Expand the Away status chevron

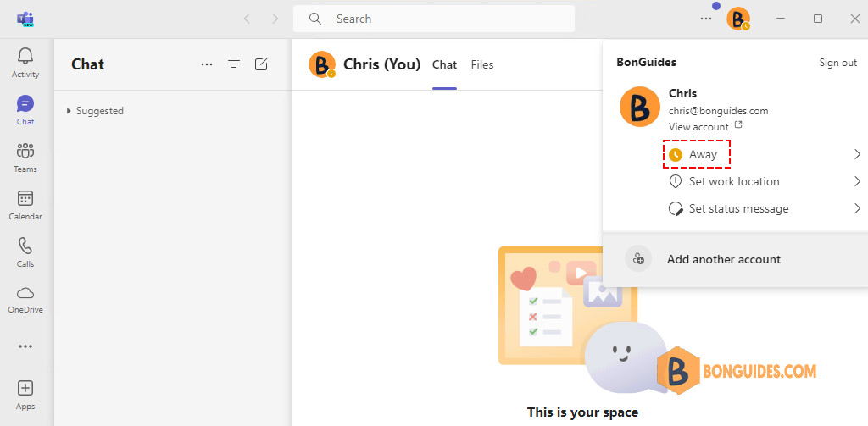pos(857,154)
